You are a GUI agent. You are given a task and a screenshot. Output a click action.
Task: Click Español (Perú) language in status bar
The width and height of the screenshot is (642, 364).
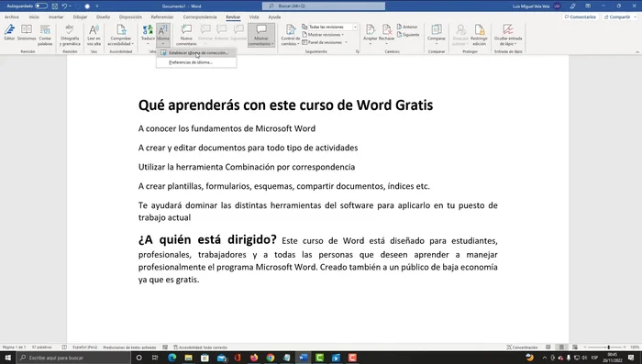[x=84, y=347]
